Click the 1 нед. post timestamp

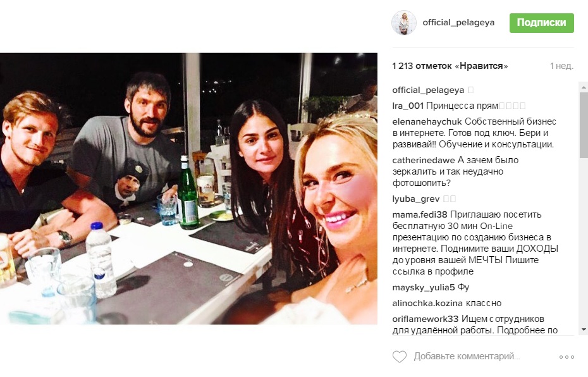coord(561,66)
